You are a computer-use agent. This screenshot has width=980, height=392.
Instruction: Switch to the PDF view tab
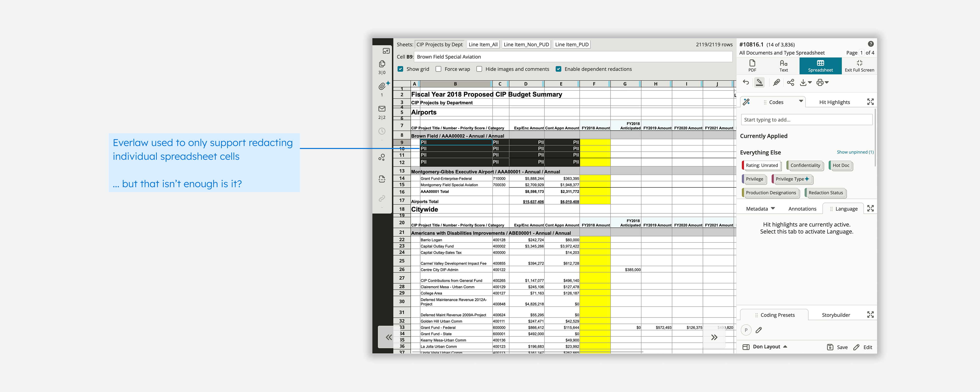[752, 65]
